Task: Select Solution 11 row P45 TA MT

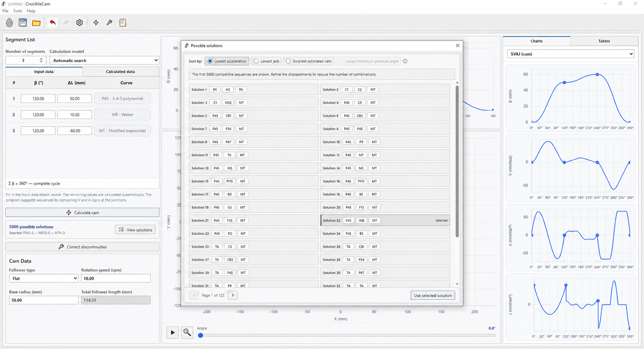Action: pos(254,155)
